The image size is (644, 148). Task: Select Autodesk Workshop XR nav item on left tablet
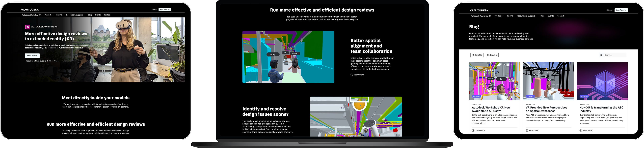point(32,15)
